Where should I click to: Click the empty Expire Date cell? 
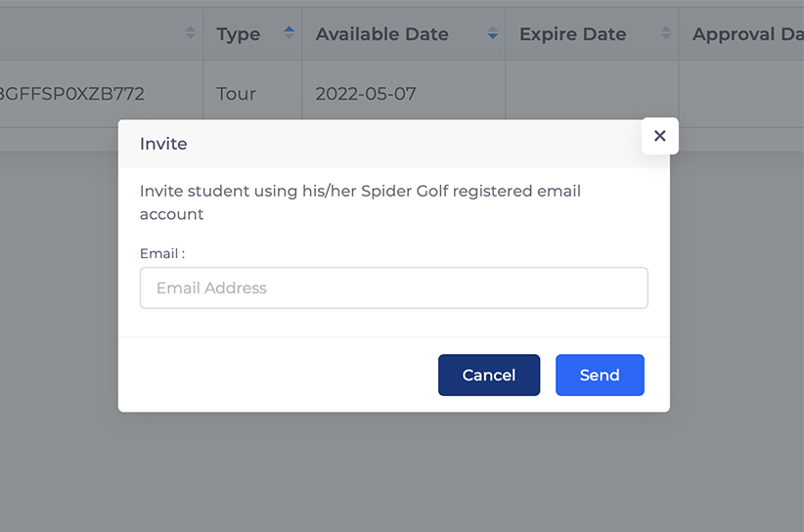click(592, 94)
